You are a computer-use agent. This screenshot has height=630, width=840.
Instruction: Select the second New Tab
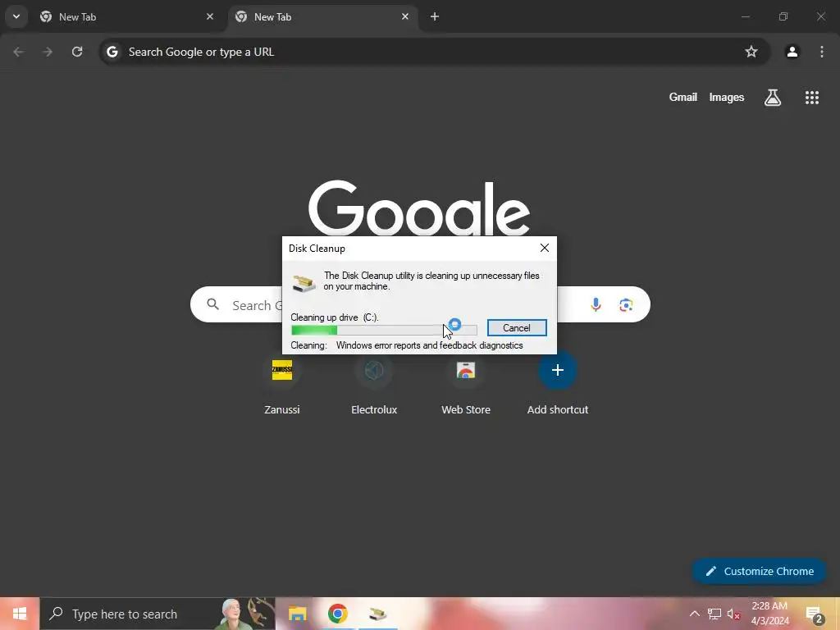(323, 17)
